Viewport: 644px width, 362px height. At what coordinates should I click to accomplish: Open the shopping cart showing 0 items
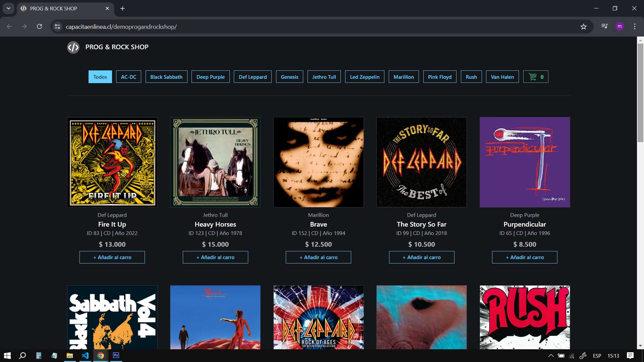tap(536, 77)
